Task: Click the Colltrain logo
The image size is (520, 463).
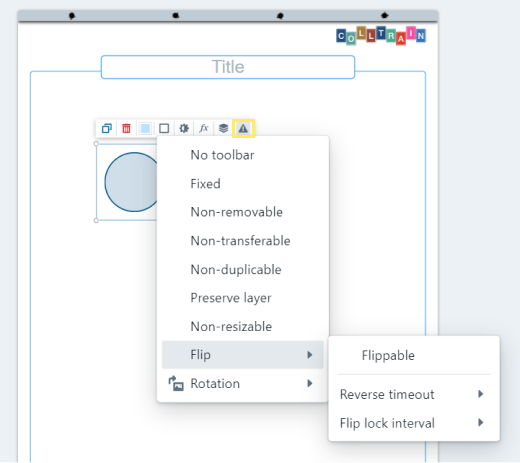Action: coord(381,35)
